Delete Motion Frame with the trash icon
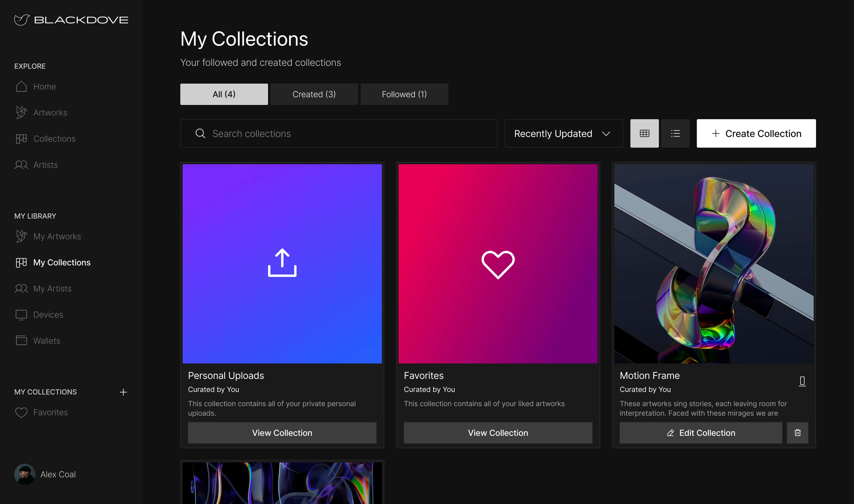Screen dimensions: 854x504 798,433
